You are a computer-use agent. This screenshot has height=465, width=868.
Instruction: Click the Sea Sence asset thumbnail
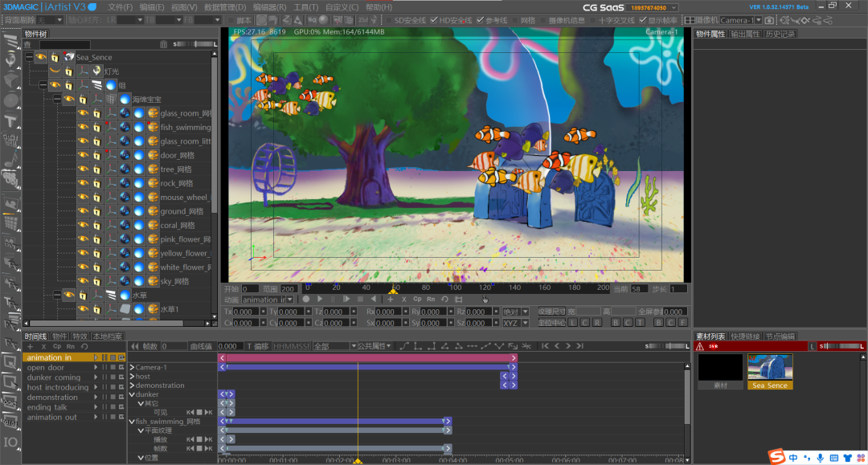pyautogui.click(x=770, y=372)
